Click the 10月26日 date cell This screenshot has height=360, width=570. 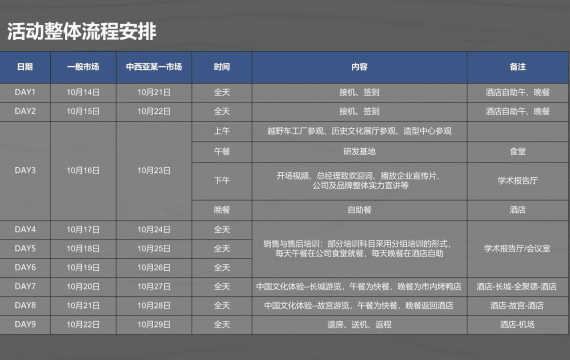point(154,268)
